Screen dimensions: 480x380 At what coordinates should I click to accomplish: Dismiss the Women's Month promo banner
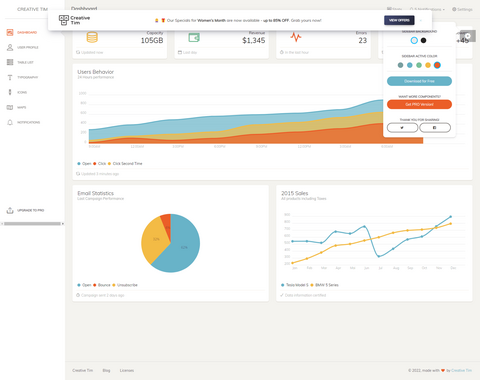[421, 20]
